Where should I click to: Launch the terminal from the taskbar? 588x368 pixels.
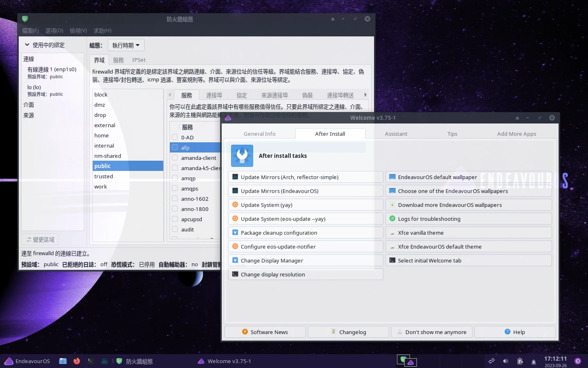pos(91,361)
